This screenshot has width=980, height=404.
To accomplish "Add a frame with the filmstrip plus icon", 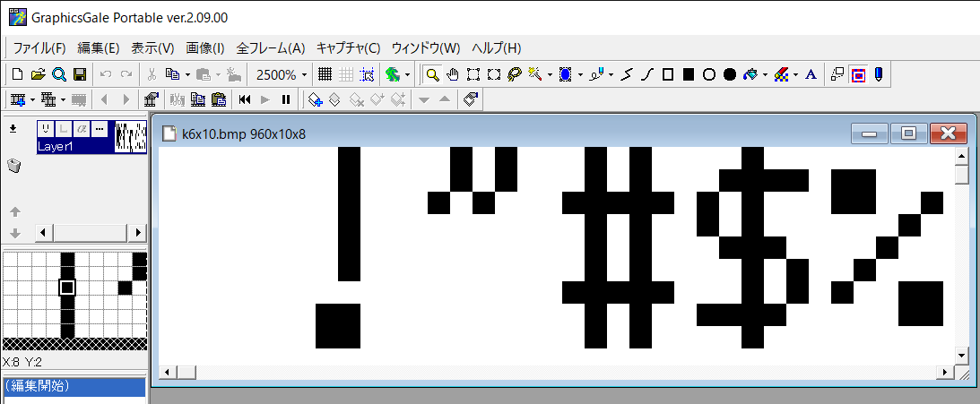I will coord(18,99).
